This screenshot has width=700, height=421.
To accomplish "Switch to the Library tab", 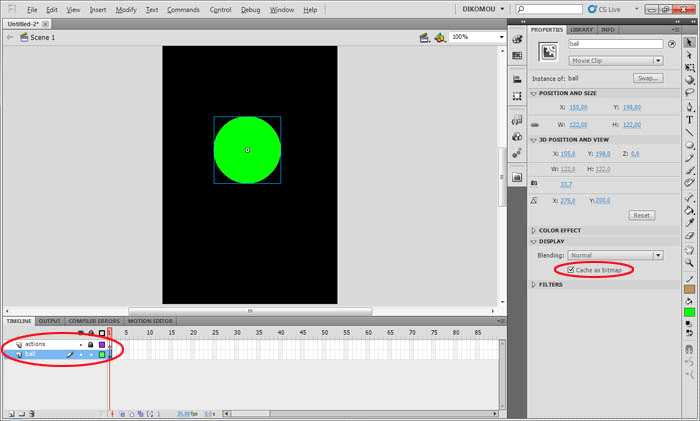I will tap(582, 29).
